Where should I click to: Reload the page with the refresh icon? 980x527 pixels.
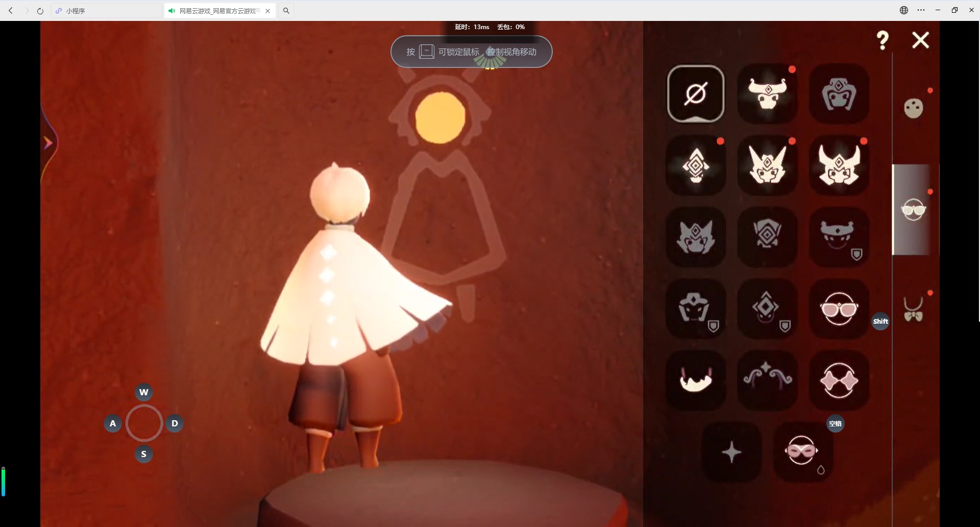(40, 10)
